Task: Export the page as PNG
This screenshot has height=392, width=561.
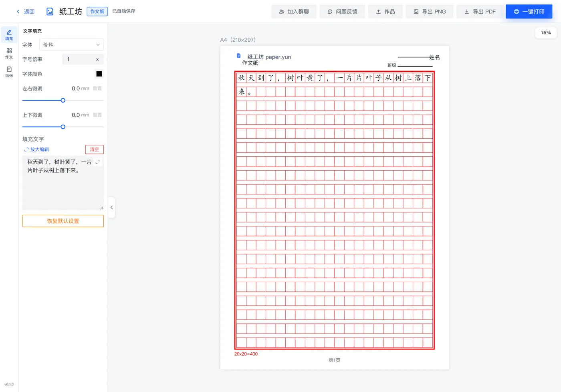Action: (x=430, y=12)
